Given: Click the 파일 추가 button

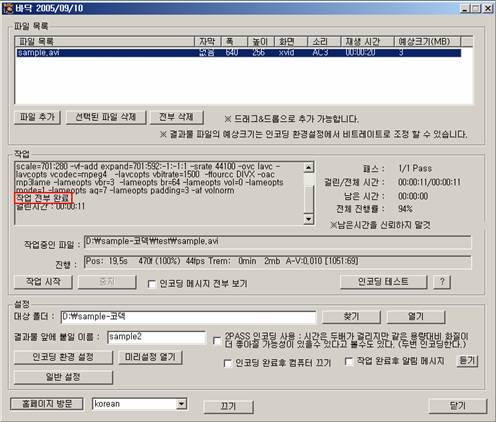Looking at the screenshot, I should pyautogui.click(x=37, y=117).
